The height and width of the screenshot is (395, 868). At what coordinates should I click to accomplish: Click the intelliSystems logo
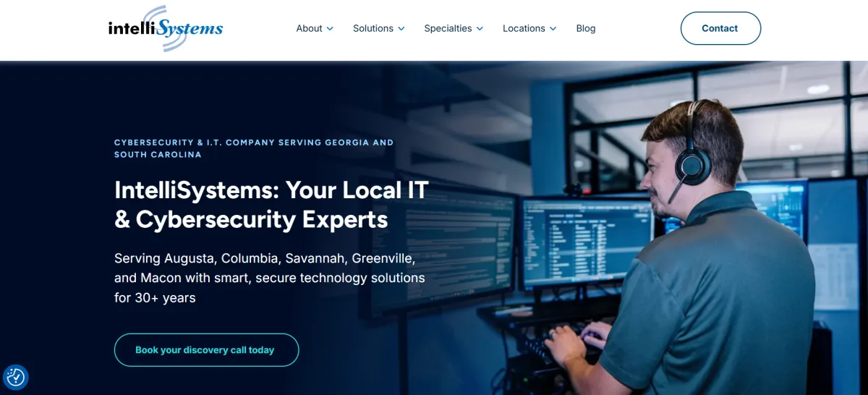tap(166, 29)
